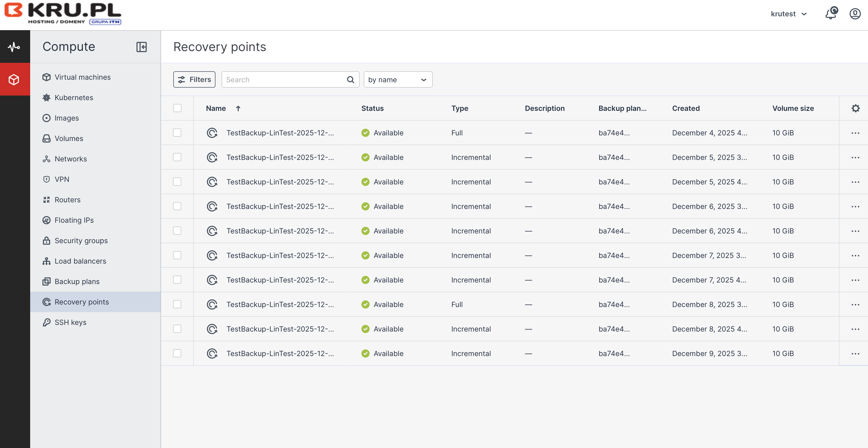Viewport: 868px width, 448px height.
Task: Open actions menu for first recovery point
Action: coord(855,133)
